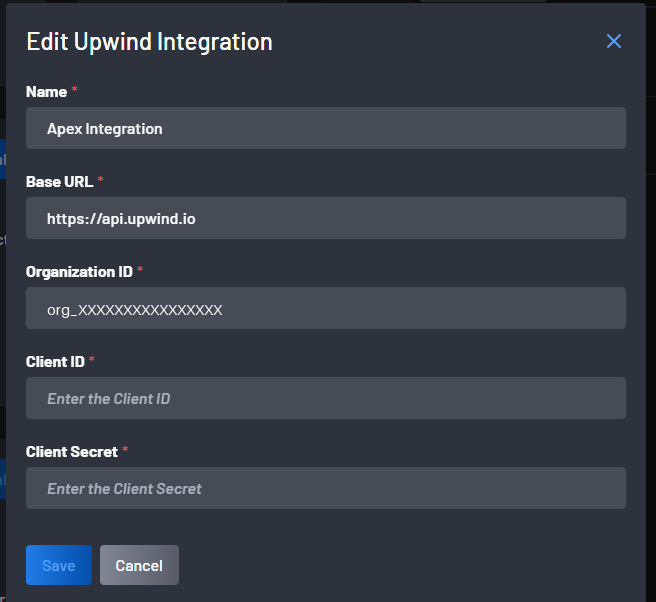The image size is (656, 602).
Task: Select the Organization ID field
Action: [325, 308]
